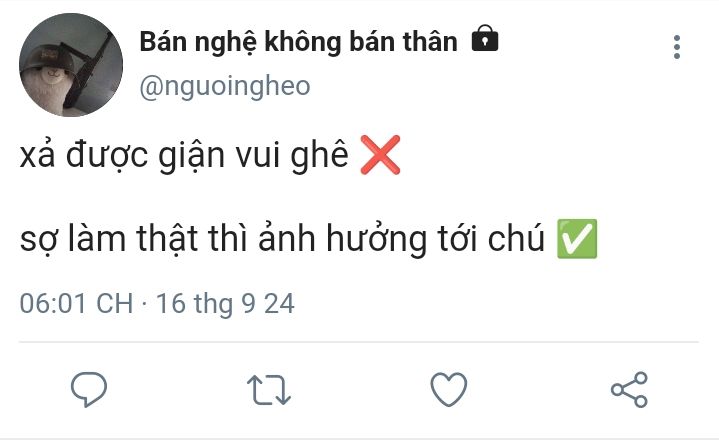The height and width of the screenshot is (442, 719).
Task: Click the word chú ending the tweet
Action: click(516, 238)
